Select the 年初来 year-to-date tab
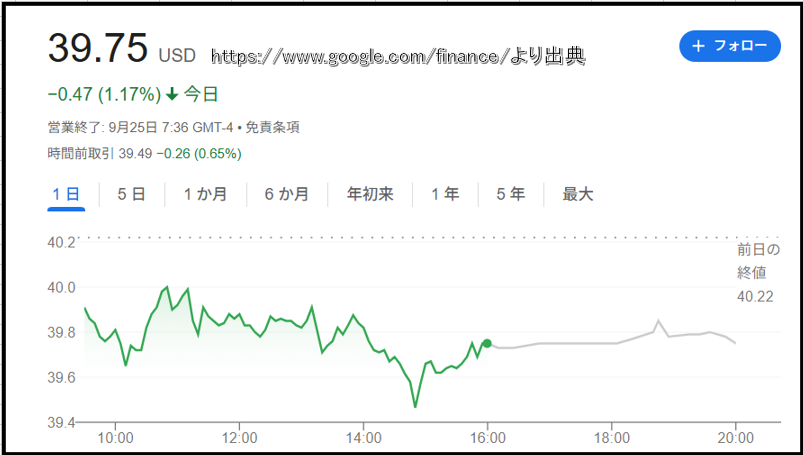803x455 pixels. pos(371,194)
